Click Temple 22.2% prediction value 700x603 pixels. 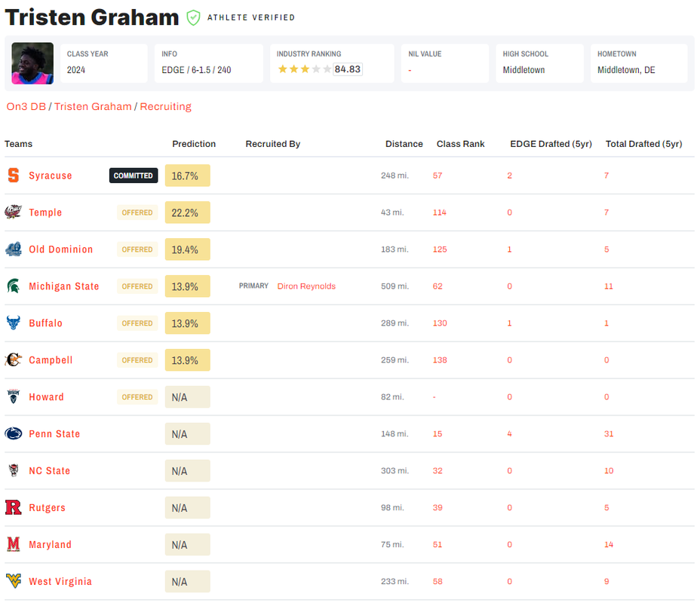coord(188,213)
